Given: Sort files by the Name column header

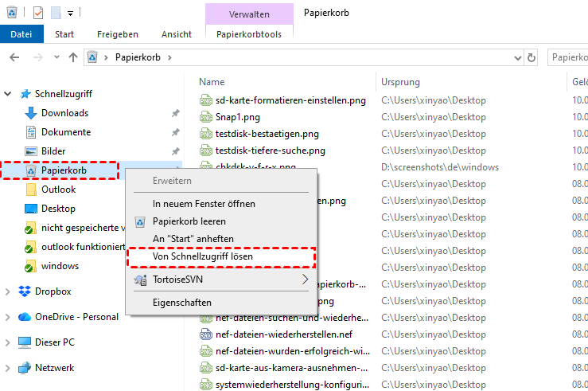Looking at the screenshot, I should [212, 82].
